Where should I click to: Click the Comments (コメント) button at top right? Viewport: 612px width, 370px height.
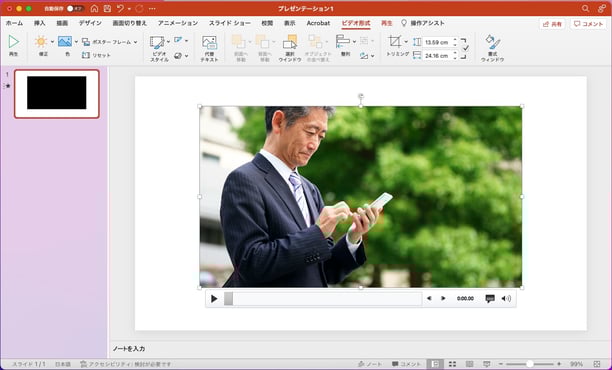pos(588,24)
